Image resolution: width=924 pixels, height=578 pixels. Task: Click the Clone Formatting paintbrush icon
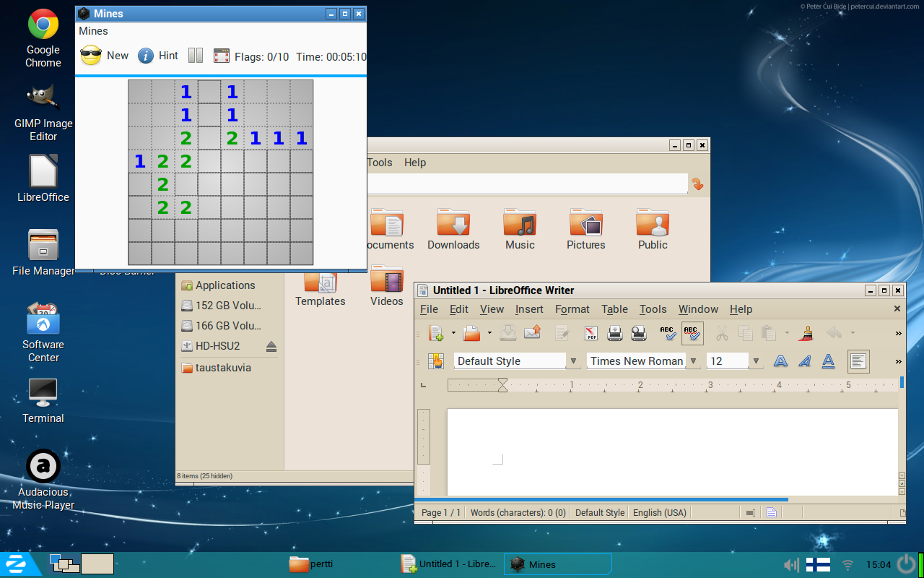807,333
